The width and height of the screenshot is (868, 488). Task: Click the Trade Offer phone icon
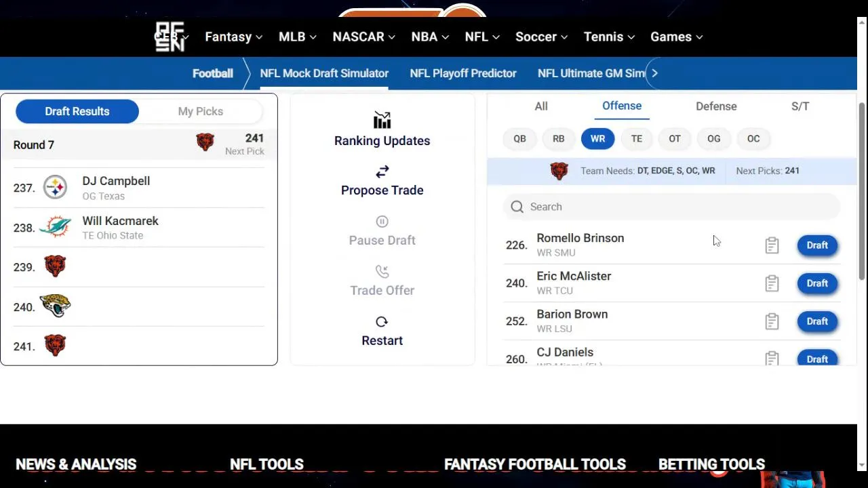[382, 272]
